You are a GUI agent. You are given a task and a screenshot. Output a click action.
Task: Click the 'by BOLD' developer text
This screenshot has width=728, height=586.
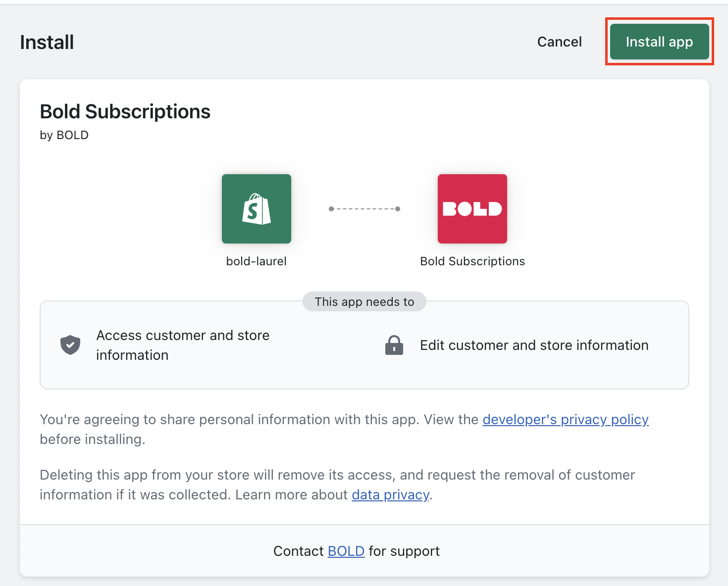64,135
